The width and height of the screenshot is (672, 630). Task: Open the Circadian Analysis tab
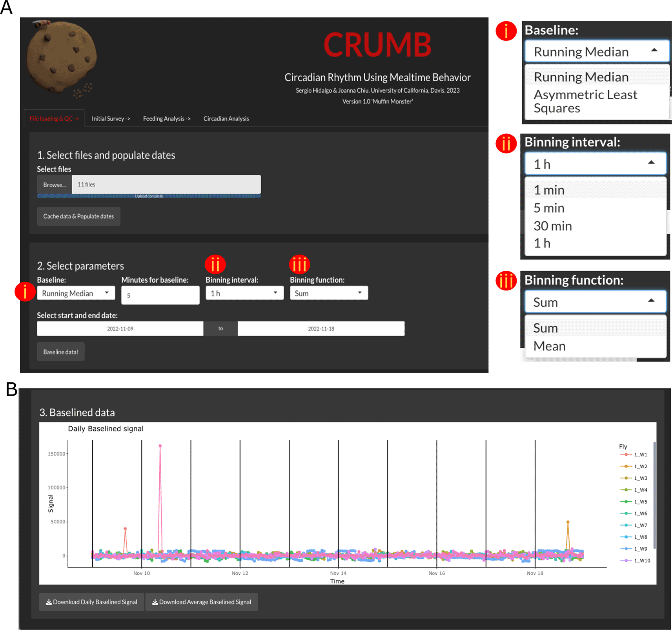click(226, 119)
